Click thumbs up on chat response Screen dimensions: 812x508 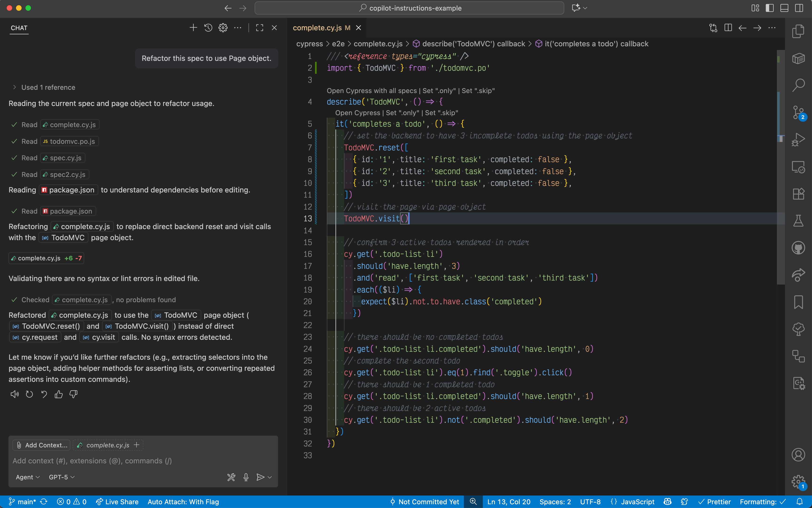(x=59, y=394)
